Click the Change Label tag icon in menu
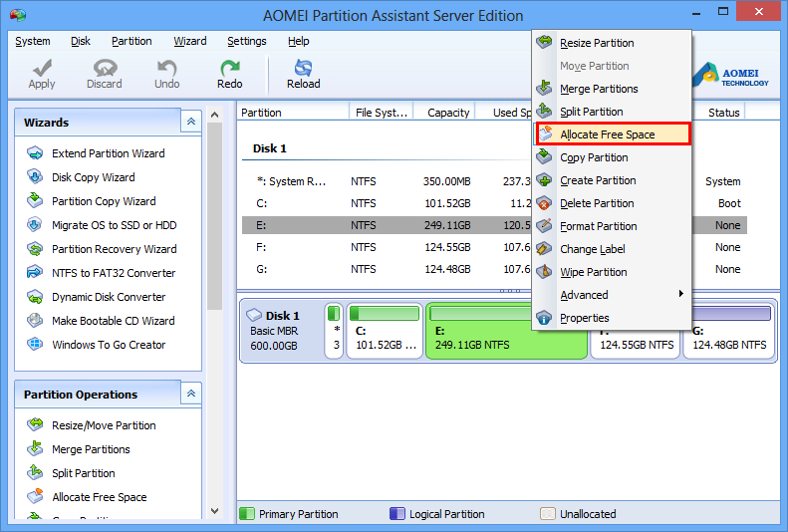Image resolution: width=788 pixels, height=532 pixels. [544, 249]
